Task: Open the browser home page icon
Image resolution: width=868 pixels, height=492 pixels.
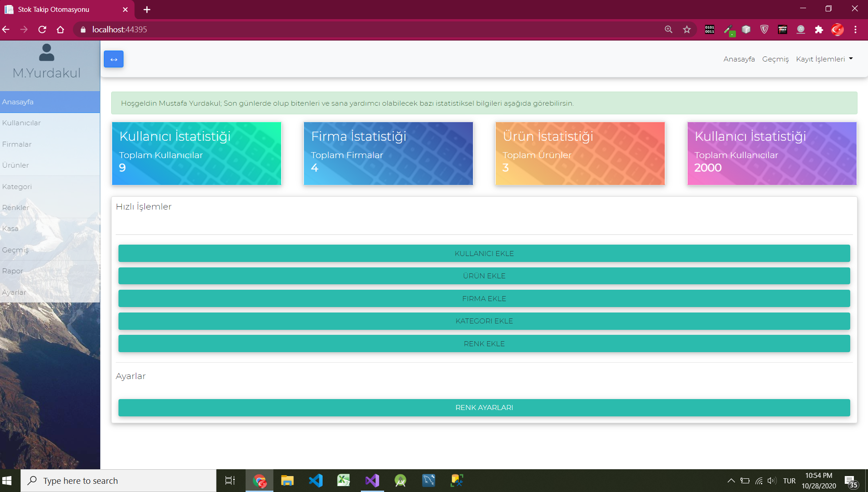Action: [x=60, y=29]
